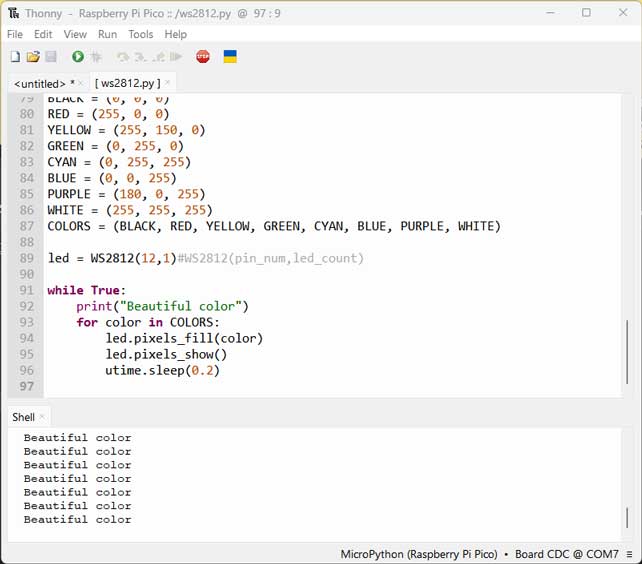
Task: Click the Step over icon
Action: click(x=122, y=57)
